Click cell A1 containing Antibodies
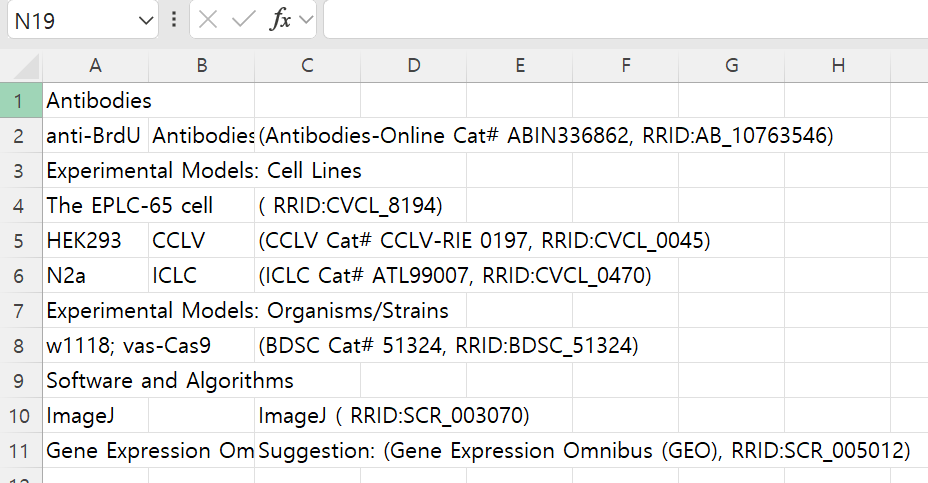 point(95,101)
